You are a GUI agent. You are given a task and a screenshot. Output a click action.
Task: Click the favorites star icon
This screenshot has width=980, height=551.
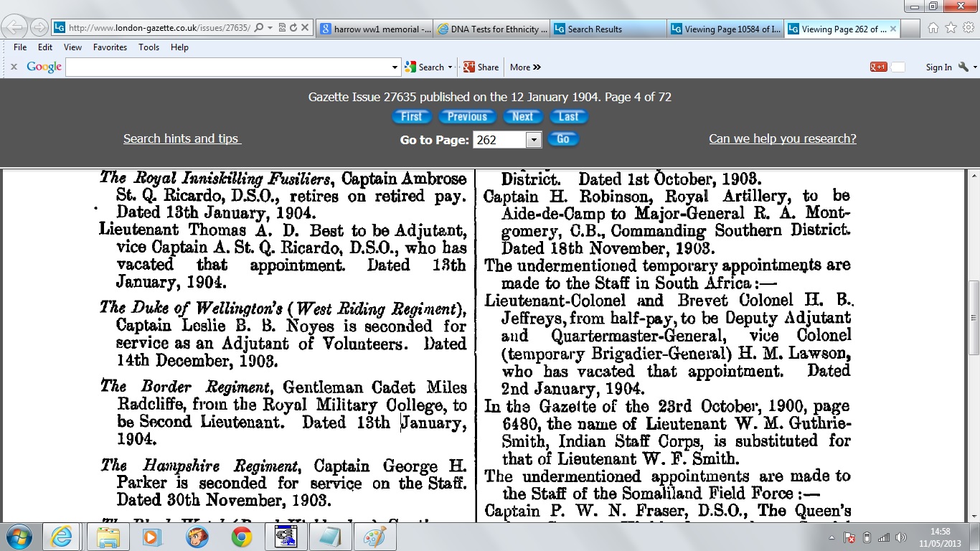pos(951,29)
